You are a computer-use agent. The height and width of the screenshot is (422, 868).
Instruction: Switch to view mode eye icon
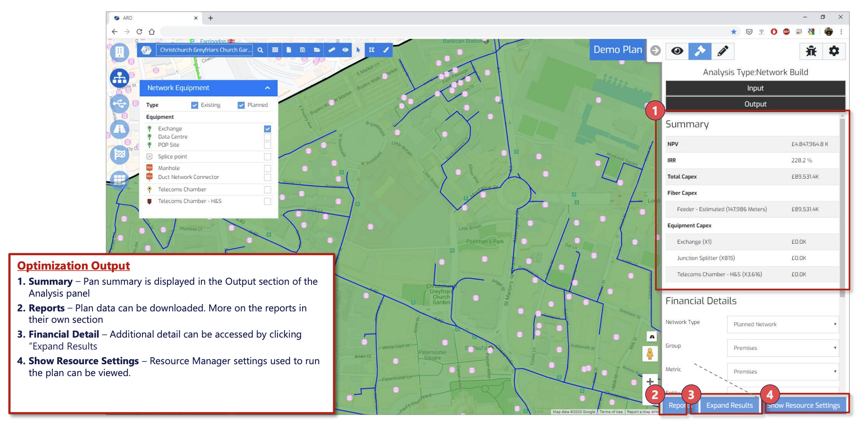click(x=677, y=51)
